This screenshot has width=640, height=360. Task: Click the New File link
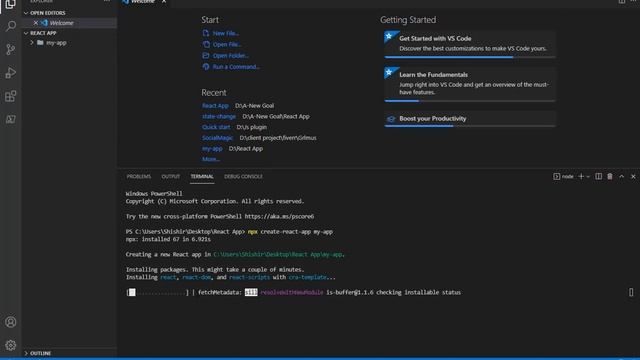[x=226, y=33]
